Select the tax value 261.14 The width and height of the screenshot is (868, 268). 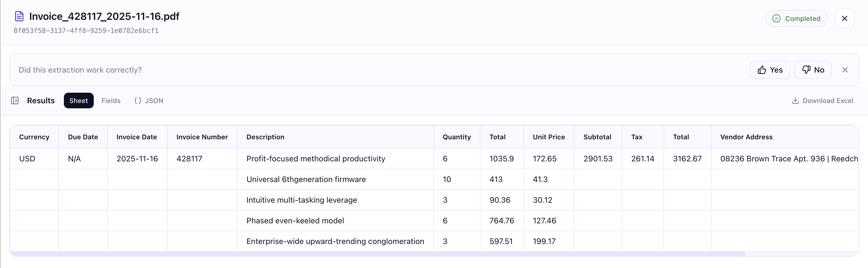pyautogui.click(x=643, y=159)
